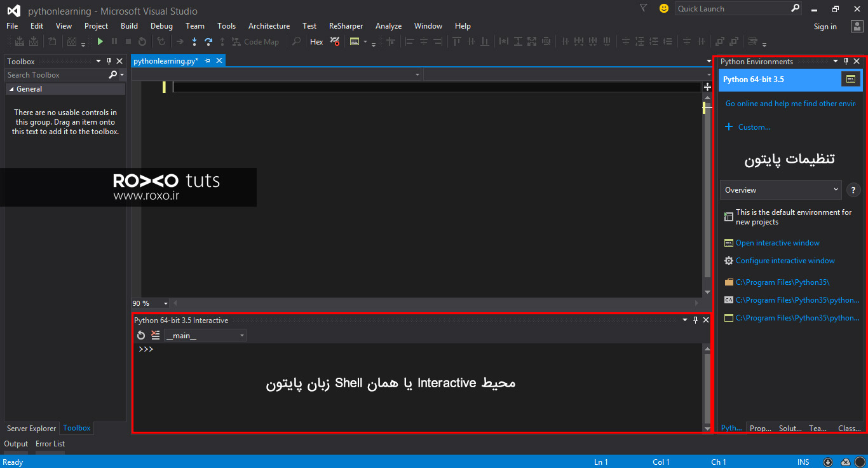Click the feedback smiley face icon

point(664,8)
